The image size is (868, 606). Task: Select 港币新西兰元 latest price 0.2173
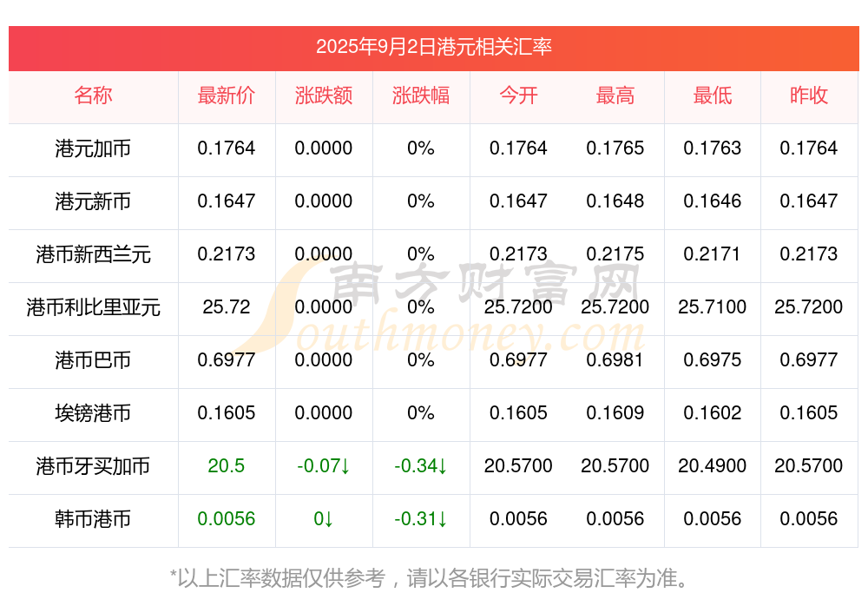click(x=227, y=254)
